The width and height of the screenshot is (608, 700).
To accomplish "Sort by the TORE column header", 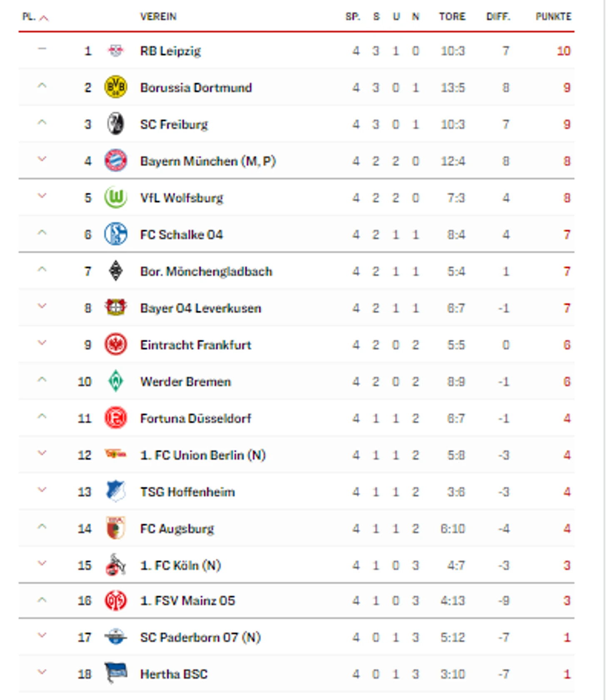I will [452, 17].
